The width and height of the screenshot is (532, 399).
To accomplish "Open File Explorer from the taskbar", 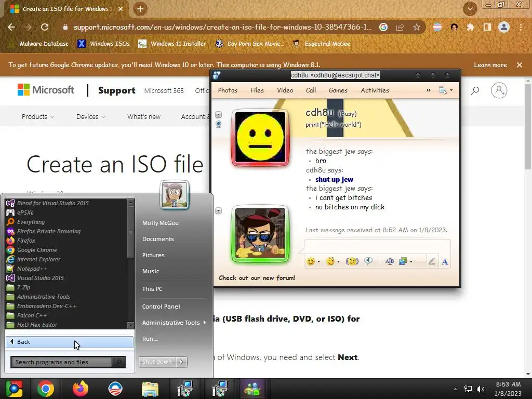I will coord(150,389).
